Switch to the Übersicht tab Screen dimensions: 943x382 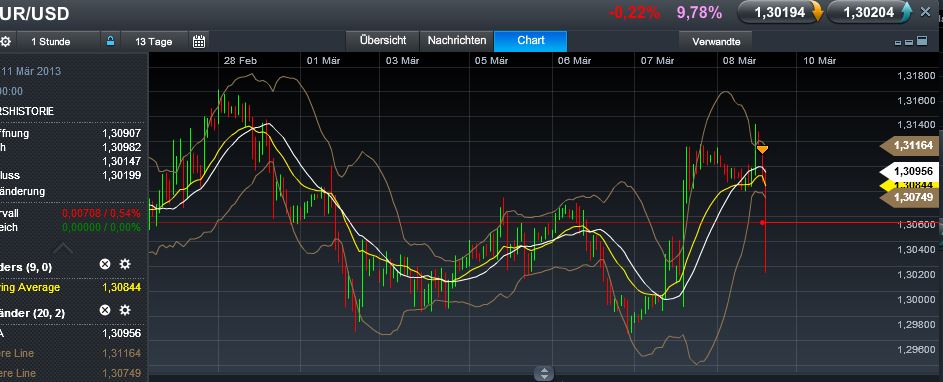coord(382,41)
